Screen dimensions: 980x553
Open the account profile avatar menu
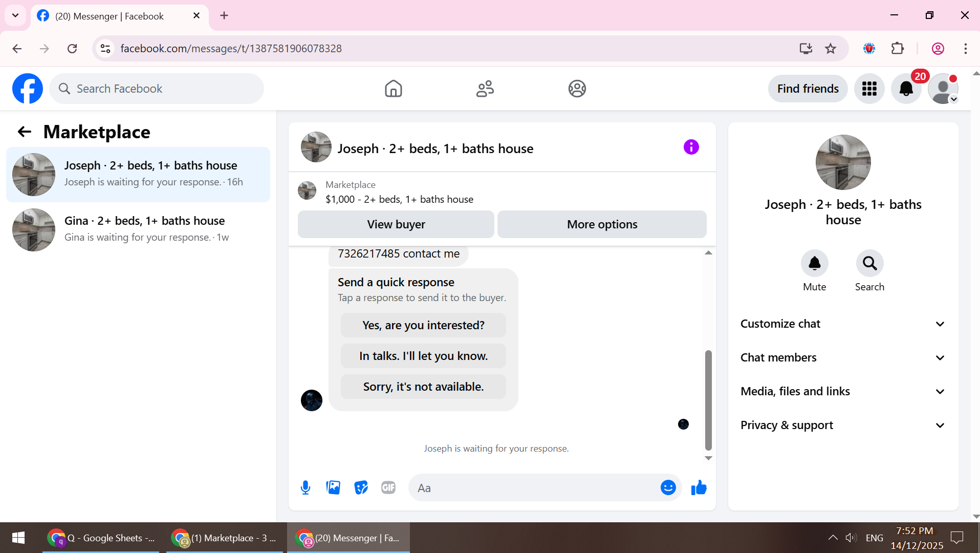[x=943, y=89]
